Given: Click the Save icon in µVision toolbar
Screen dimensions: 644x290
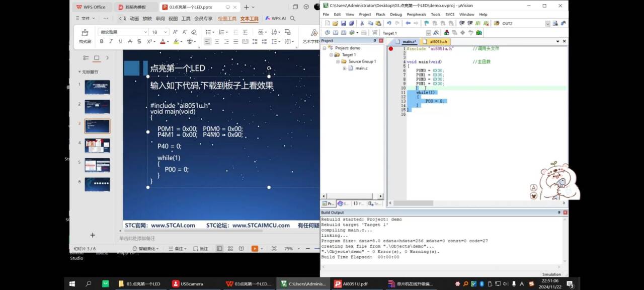Looking at the screenshot, I should (x=343, y=23).
